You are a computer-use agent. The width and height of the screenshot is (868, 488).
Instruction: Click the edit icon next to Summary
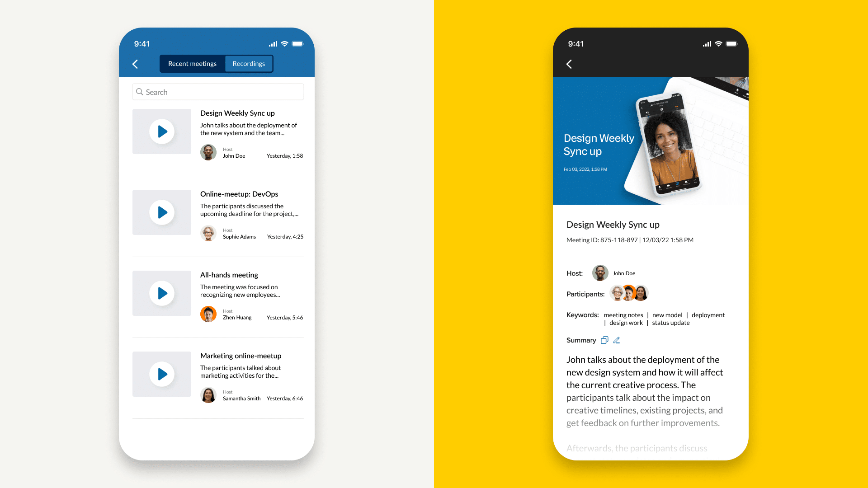[x=617, y=340]
